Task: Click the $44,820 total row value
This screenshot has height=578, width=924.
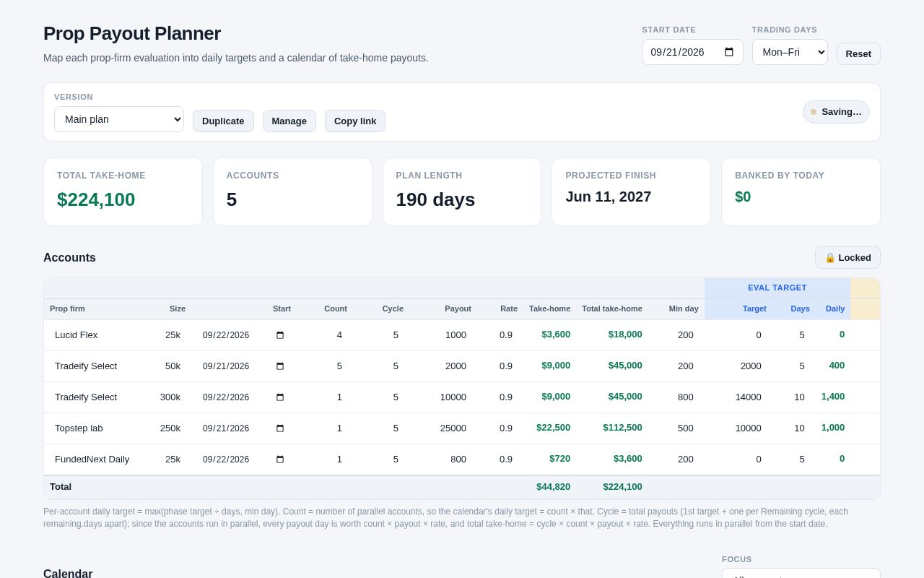Action: [553, 487]
